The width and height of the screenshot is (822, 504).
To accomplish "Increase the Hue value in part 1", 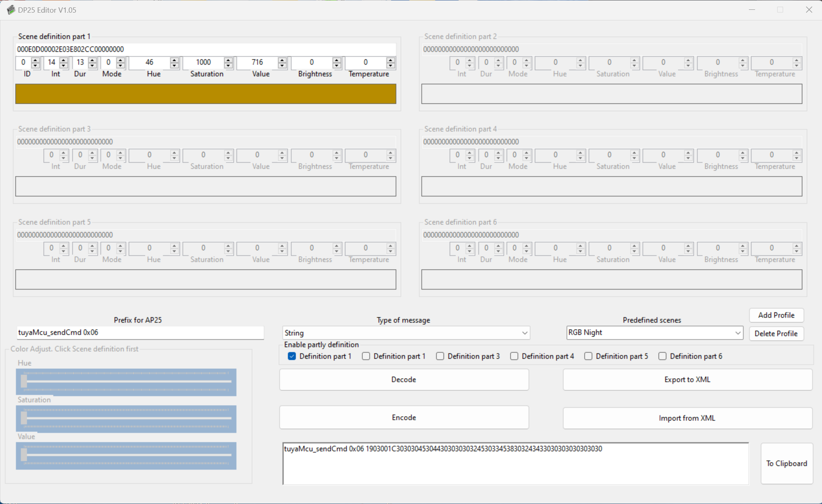I will [174, 60].
